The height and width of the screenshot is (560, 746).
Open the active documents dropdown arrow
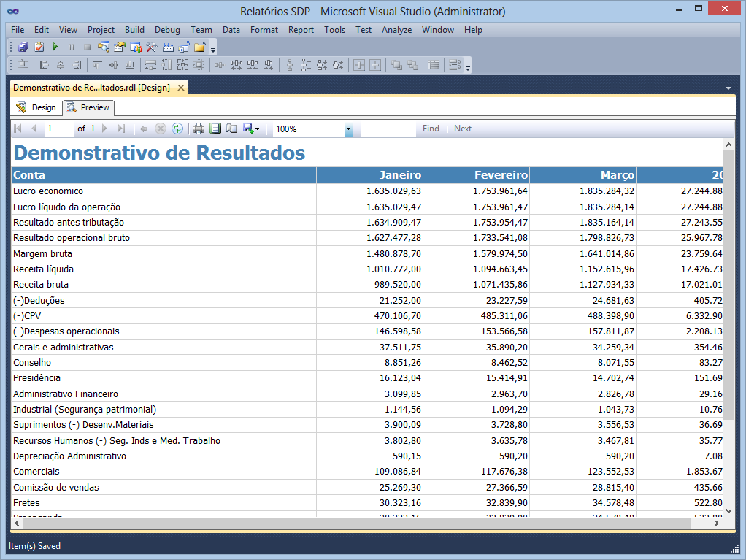tap(728, 88)
